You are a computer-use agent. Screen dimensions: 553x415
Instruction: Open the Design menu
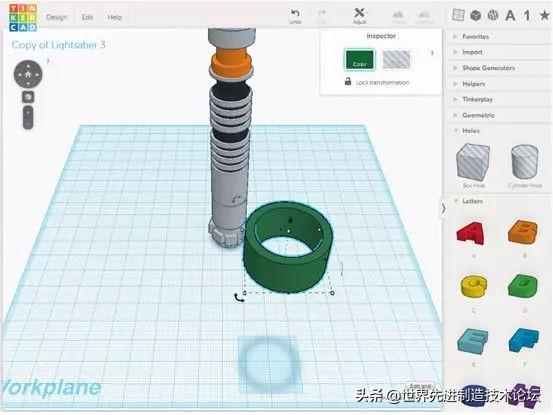click(x=56, y=17)
